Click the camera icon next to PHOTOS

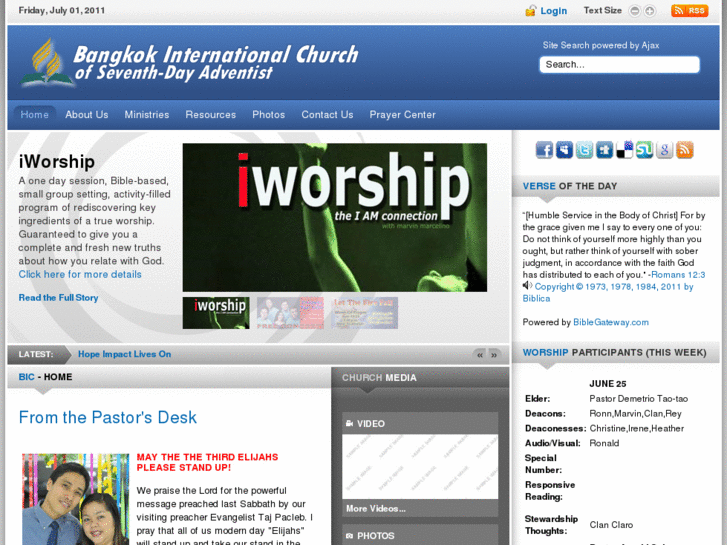click(x=350, y=536)
